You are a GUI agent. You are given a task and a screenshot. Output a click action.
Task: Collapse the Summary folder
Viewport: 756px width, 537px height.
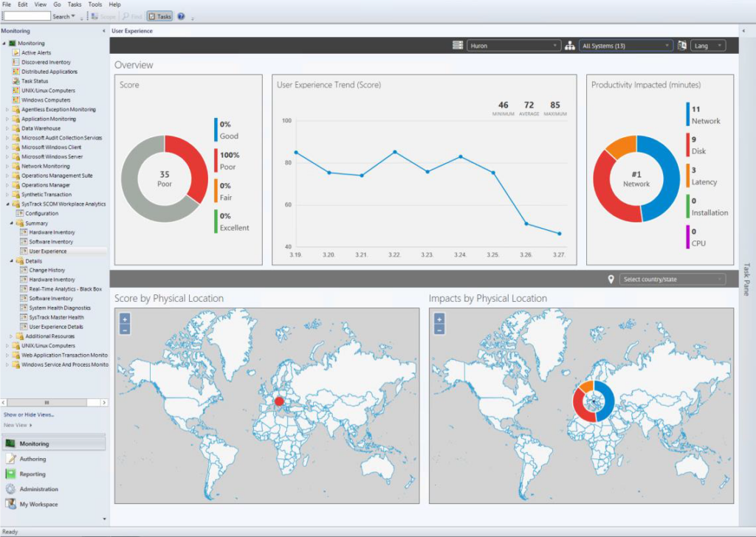[12, 223]
